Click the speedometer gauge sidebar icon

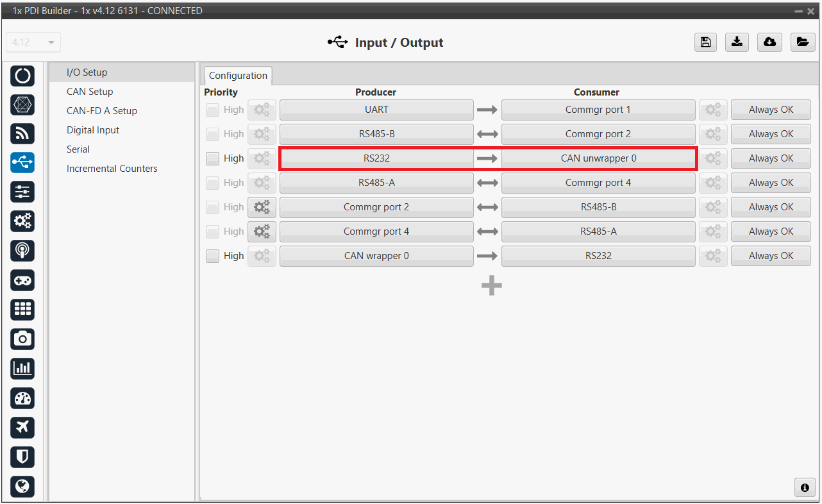tap(22, 398)
